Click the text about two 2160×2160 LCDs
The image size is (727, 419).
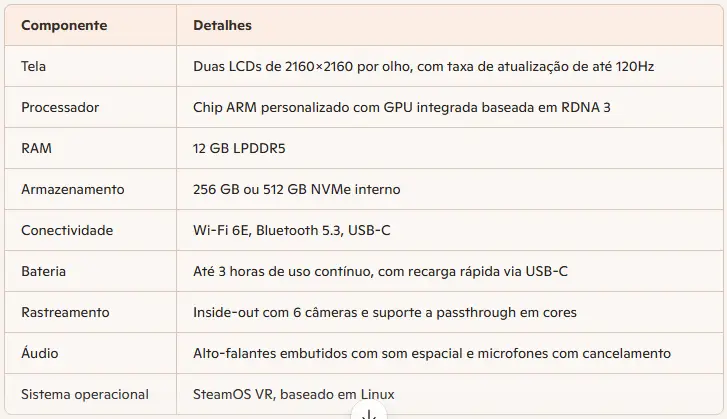coord(423,66)
